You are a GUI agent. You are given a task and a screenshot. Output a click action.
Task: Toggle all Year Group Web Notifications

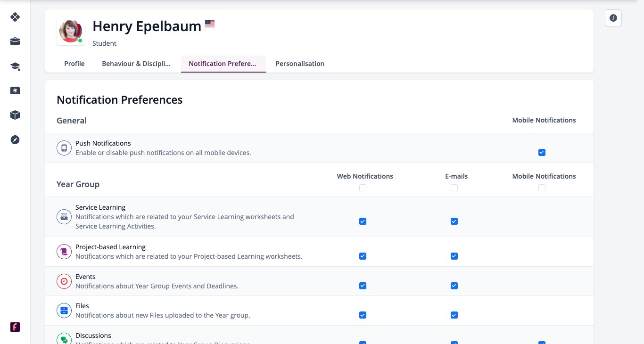click(x=363, y=188)
